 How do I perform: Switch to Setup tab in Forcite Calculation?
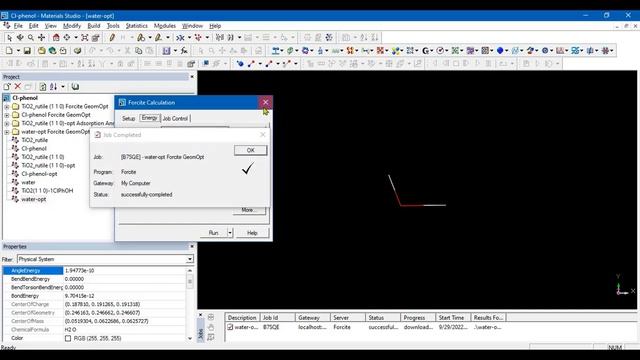pyautogui.click(x=128, y=118)
